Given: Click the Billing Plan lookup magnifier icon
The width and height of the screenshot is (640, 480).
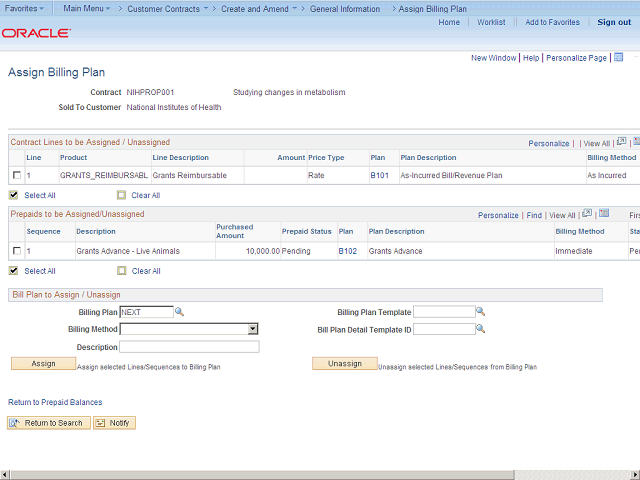Looking at the screenshot, I should [x=180, y=312].
